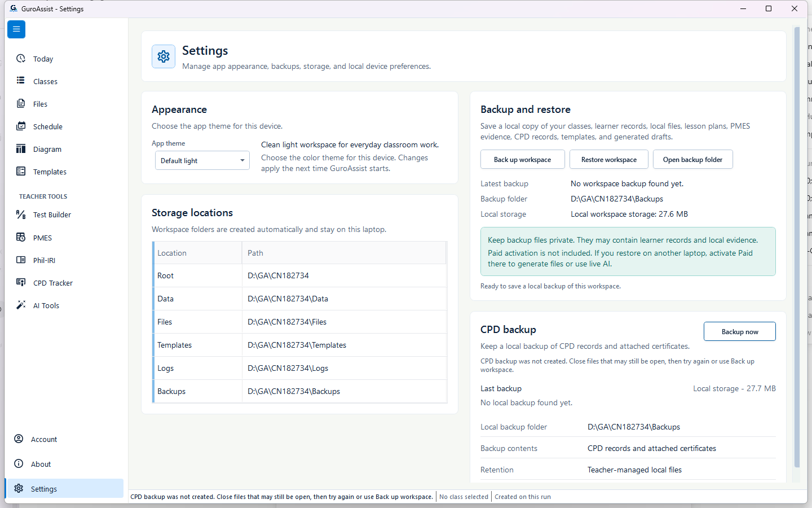Click the Today clock icon
The width and height of the screenshot is (812, 508).
(21, 59)
